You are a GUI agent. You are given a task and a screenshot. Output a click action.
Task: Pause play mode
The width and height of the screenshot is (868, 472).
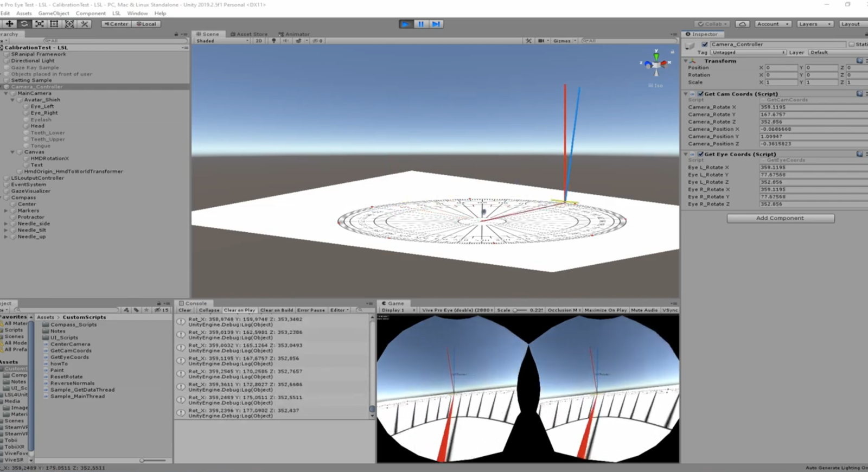click(x=420, y=24)
